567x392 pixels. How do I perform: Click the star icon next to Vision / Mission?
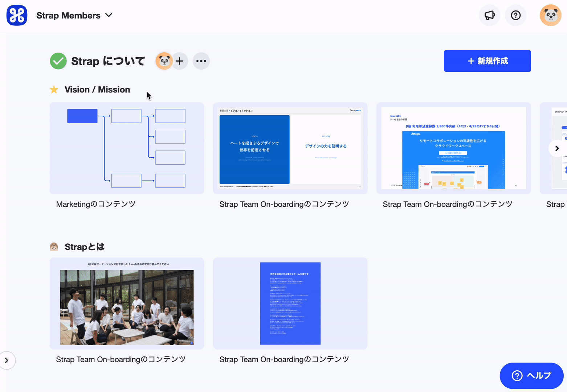coord(54,90)
